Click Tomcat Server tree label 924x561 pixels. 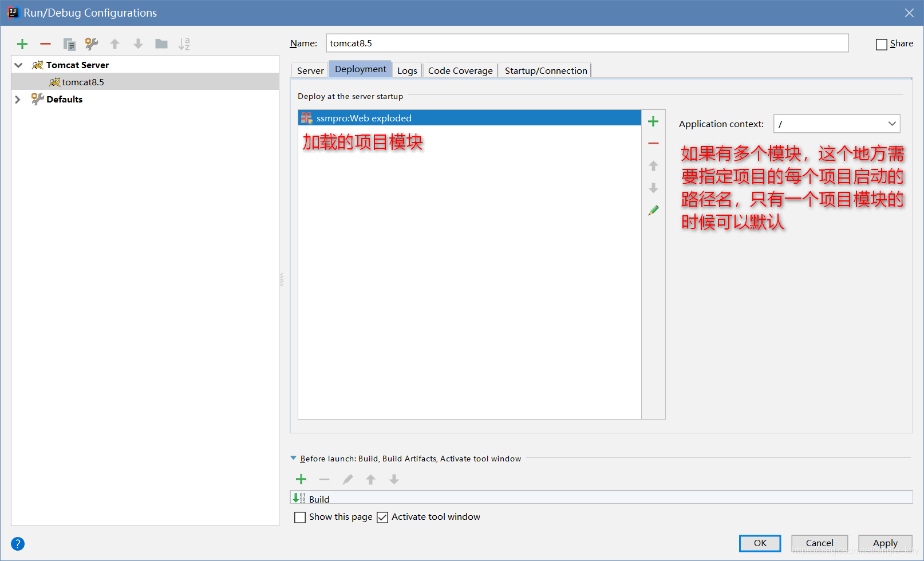point(77,65)
